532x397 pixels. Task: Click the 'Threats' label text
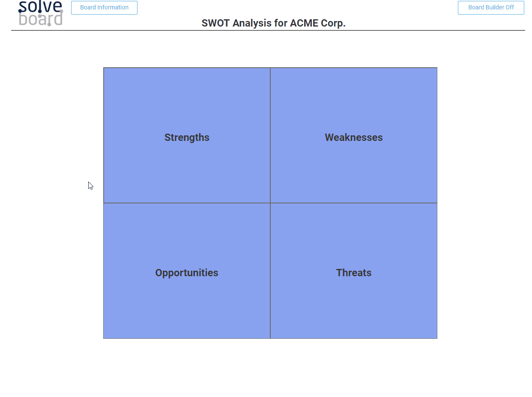(354, 273)
